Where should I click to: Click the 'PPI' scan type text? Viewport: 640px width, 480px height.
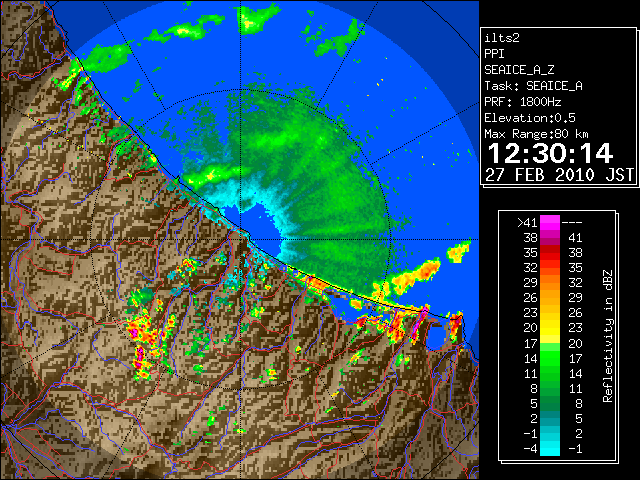[x=494, y=54]
